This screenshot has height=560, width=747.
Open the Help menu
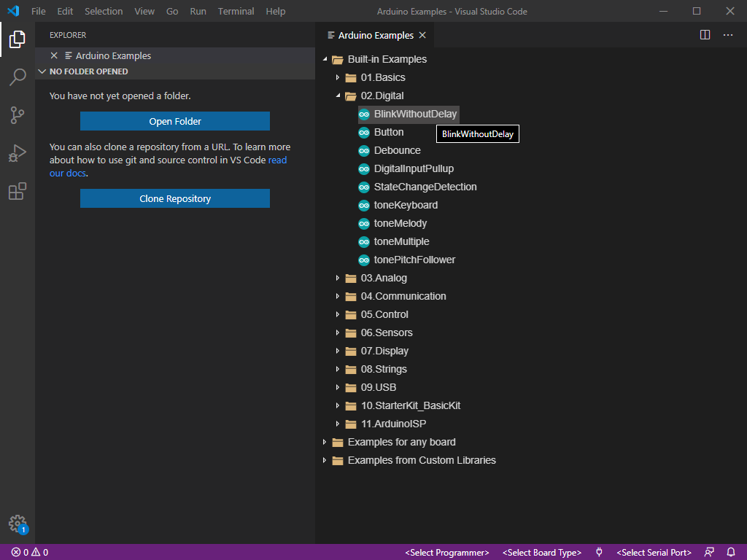point(275,11)
